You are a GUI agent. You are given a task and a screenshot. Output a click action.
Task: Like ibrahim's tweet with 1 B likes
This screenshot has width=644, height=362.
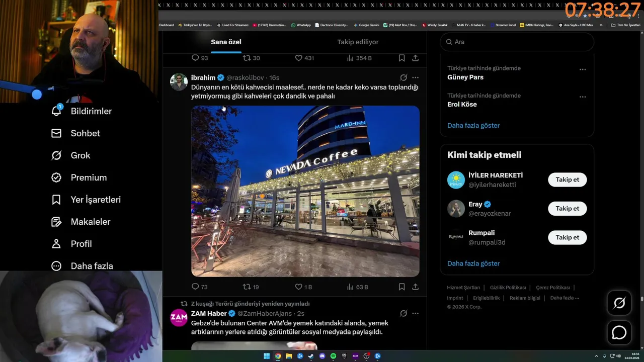303,287
